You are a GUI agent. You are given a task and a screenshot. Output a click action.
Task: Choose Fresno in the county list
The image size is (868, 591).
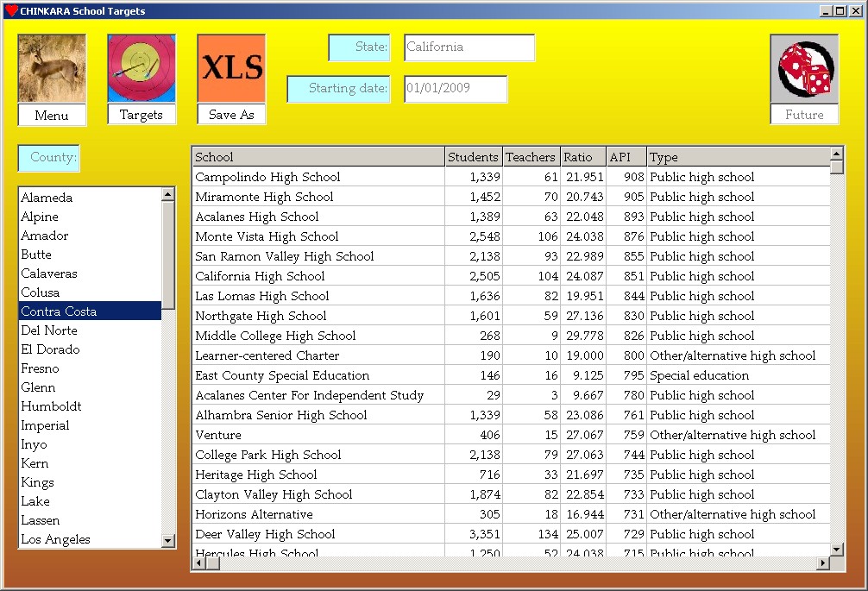[41, 368]
